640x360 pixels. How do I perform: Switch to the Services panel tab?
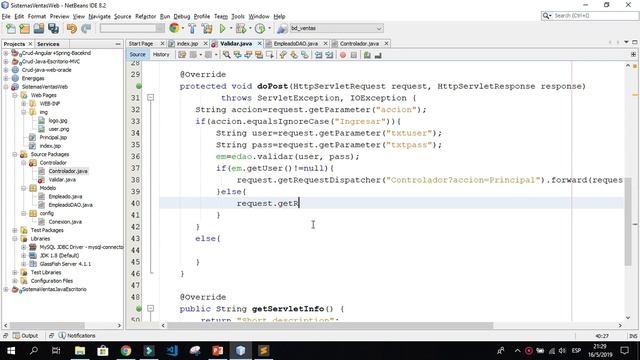(x=48, y=44)
